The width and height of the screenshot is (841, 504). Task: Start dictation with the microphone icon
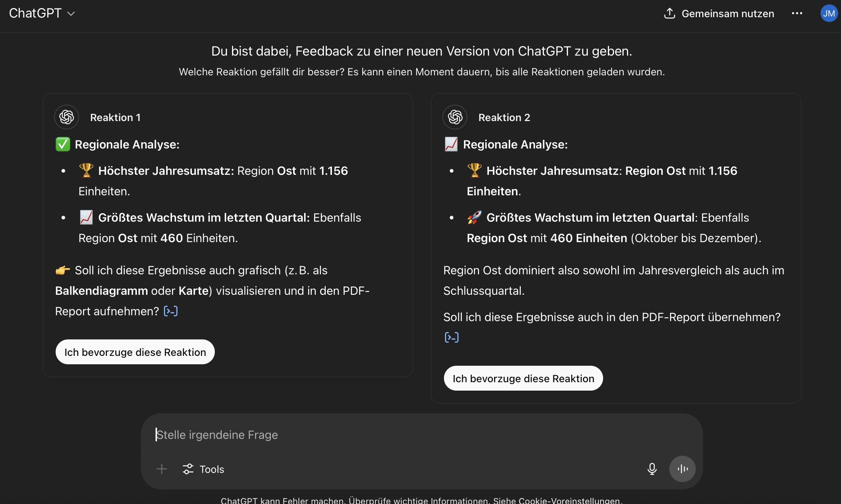(652, 469)
